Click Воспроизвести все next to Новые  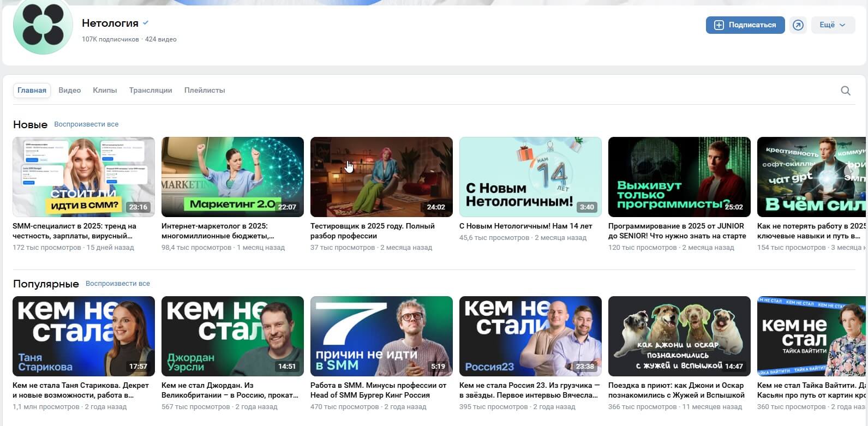tap(86, 124)
